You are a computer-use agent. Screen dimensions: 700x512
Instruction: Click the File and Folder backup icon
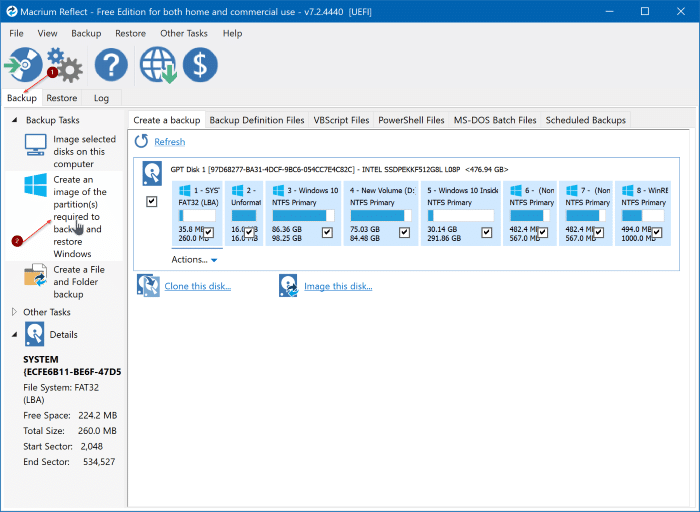click(35, 275)
